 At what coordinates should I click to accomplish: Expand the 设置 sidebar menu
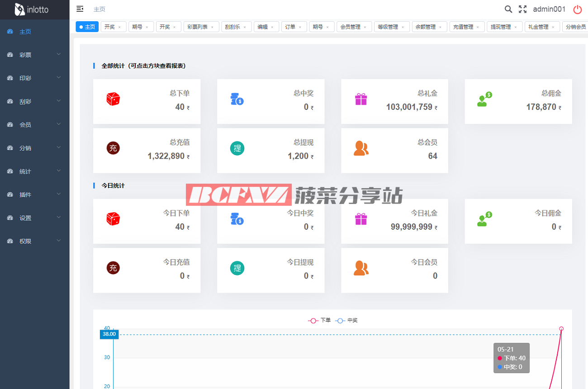coord(34,218)
